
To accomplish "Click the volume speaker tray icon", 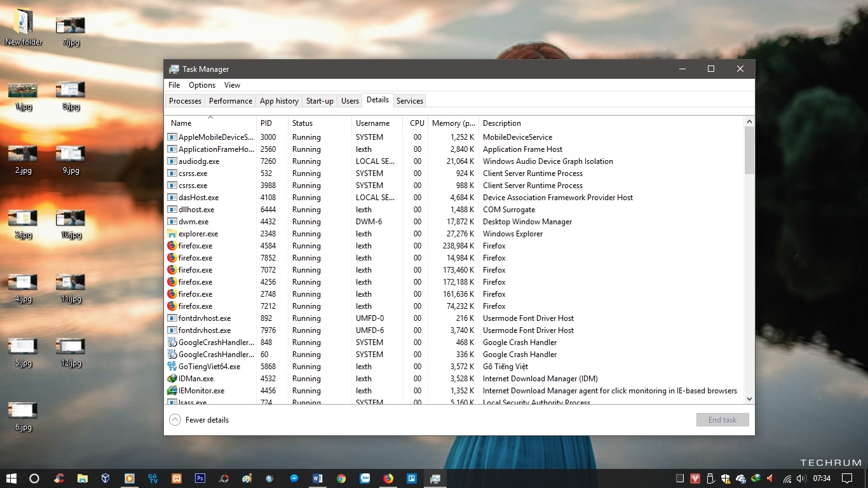I will (x=801, y=478).
